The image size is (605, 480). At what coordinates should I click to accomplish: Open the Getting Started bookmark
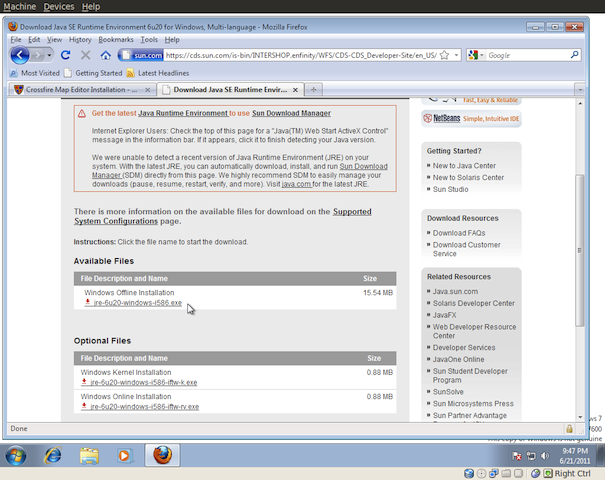click(93, 73)
